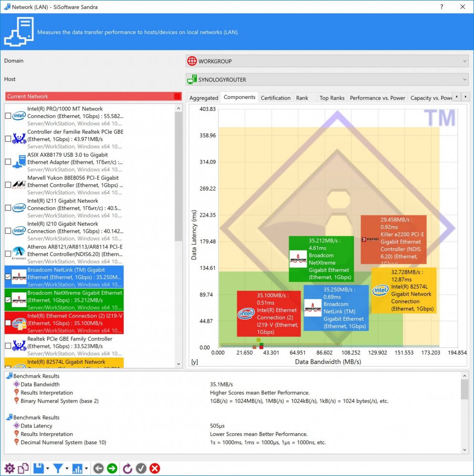Click the computer icon beside SYNOLOGYROUTER
Image resolution: width=474 pixels, height=476 pixels.
tap(192, 79)
